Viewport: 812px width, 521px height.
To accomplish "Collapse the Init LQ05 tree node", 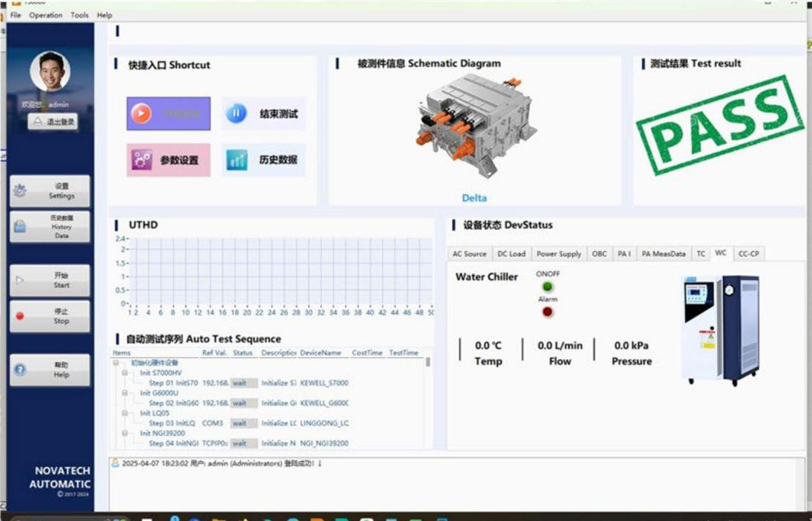I will (x=125, y=413).
